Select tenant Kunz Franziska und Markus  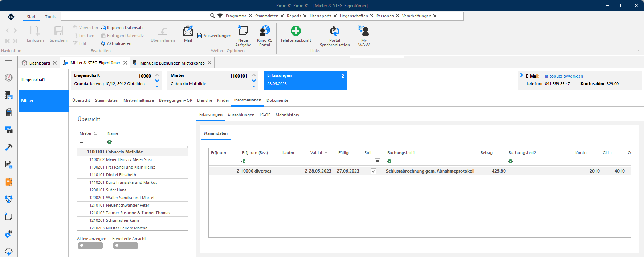point(133,182)
